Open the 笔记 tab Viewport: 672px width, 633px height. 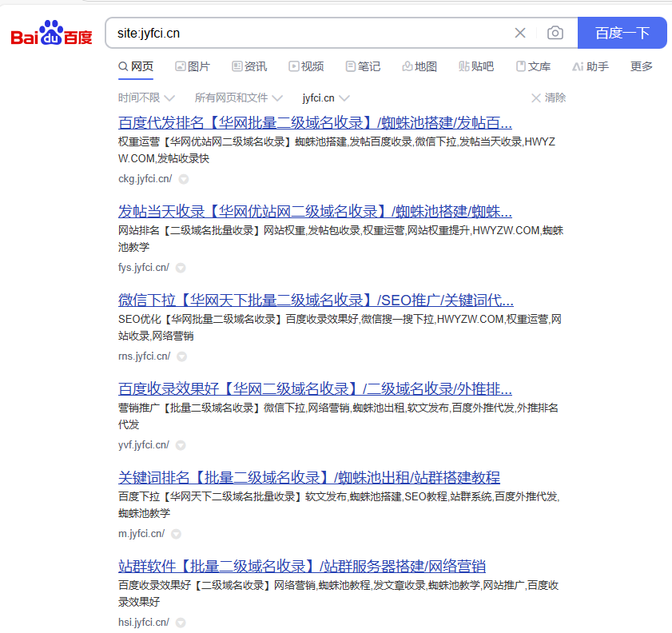point(363,66)
